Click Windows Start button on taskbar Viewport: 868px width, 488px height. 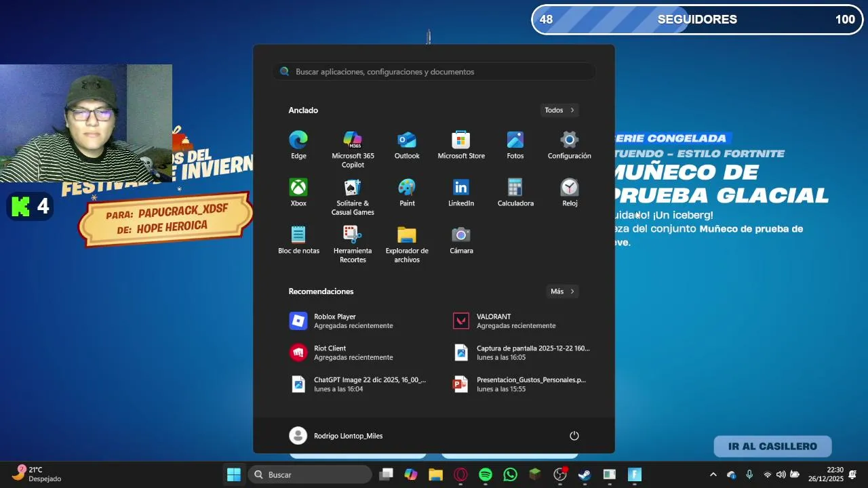234,474
